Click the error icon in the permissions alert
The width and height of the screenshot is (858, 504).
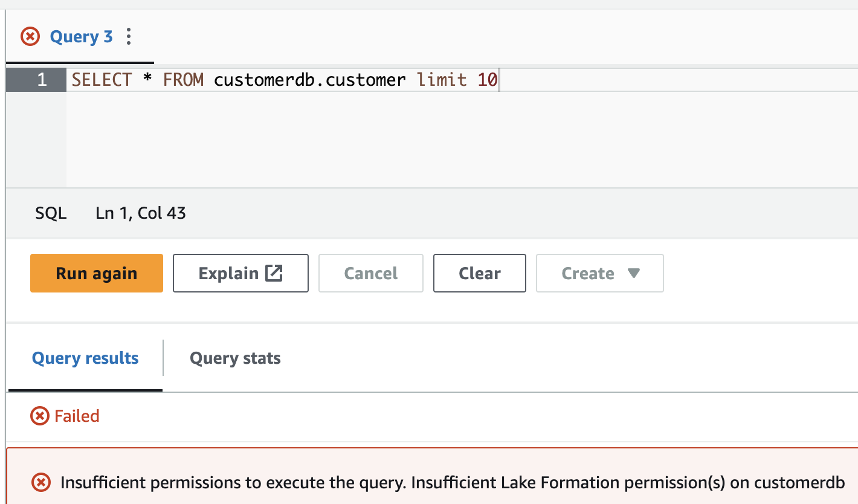[x=40, y=482]
